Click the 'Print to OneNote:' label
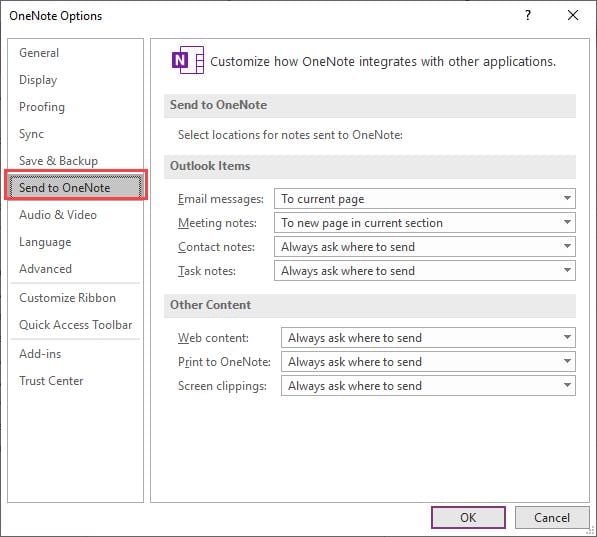 pos(224,362)
